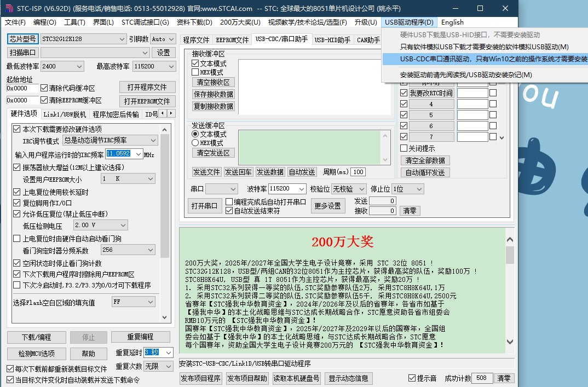Click 清空全部数据 button
Image resolution: width=588 pixels, height=387 pixels.
(x=425, y=160)
